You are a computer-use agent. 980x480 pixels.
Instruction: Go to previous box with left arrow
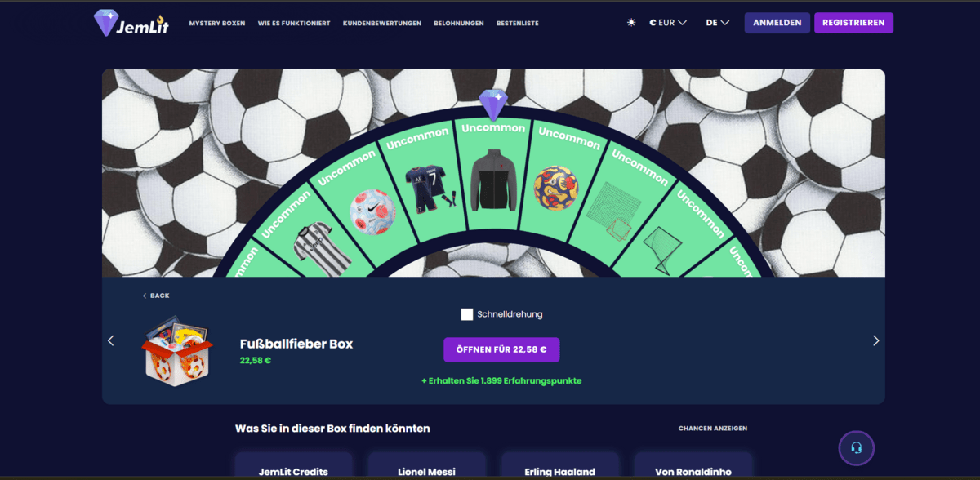[x=111, y=340]
